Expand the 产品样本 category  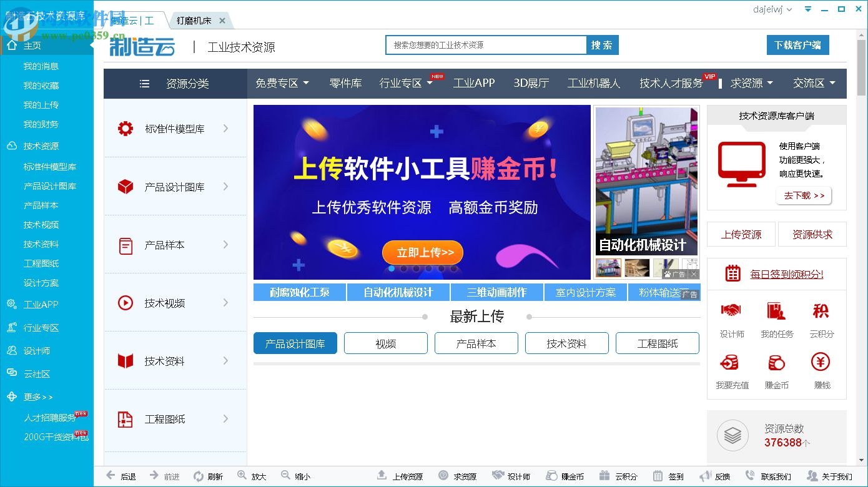tap(175, 245)
